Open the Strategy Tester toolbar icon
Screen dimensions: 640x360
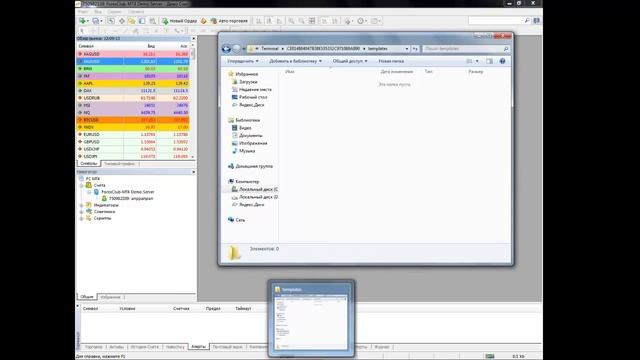tap(152, 20)
